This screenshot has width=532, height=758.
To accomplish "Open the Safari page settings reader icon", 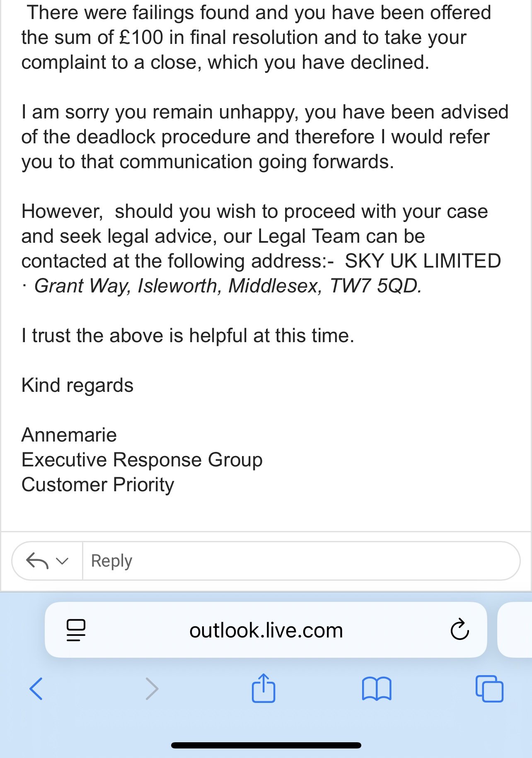I will (76, 630).
